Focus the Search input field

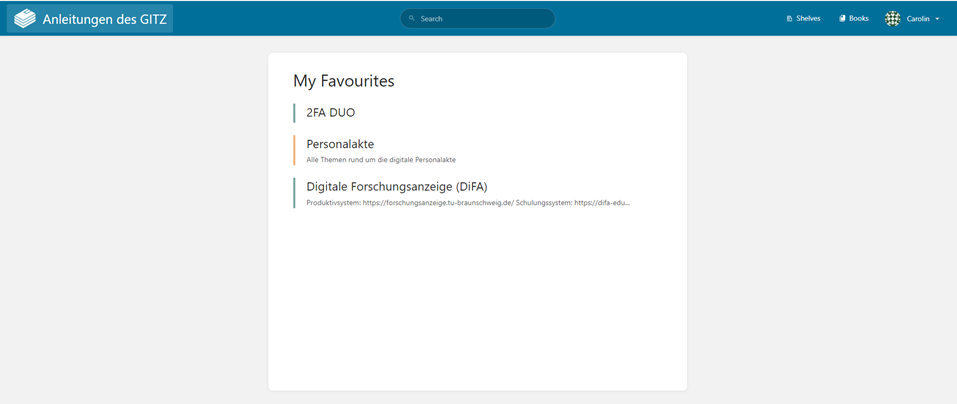[480, 18]
